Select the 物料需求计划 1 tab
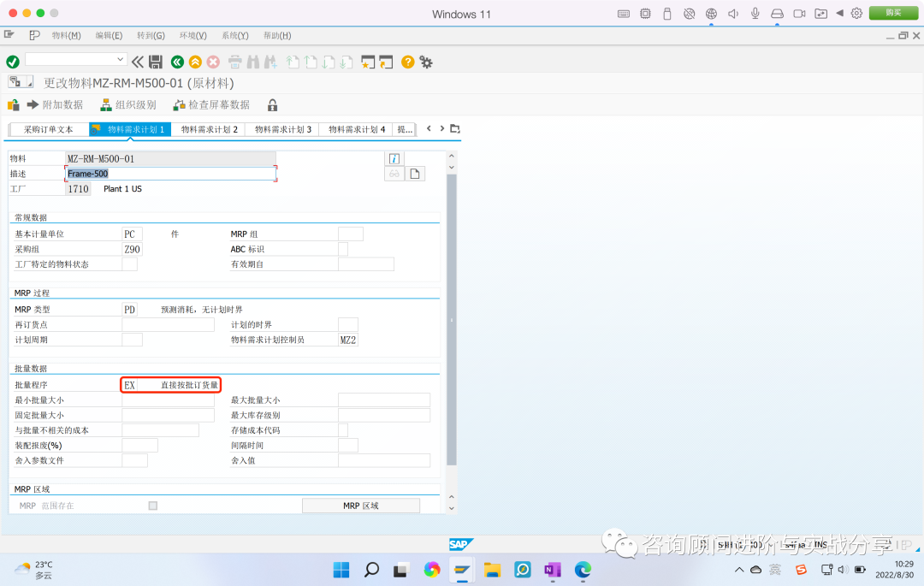The height and width of the screenshot is (586, 924). (130, 129)
